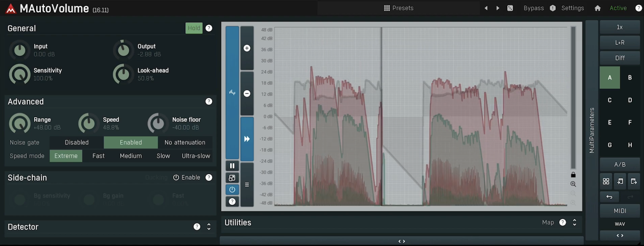Click the magnifier zoom-in icon beside the graph
Screen dimensions: 644x246
(573, 184)
